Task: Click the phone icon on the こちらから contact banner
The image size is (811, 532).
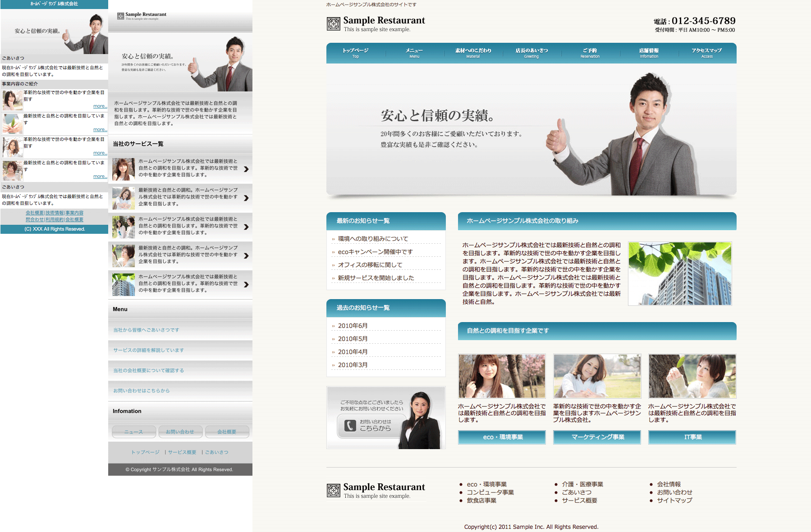Action: [x=350, y=426]
